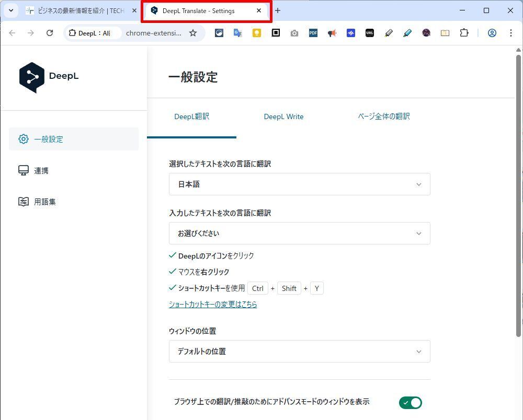The height and width of the screenshot is (420, 523).
Task: Click the black URL extension icon
Action: click(x=370, y=33)
